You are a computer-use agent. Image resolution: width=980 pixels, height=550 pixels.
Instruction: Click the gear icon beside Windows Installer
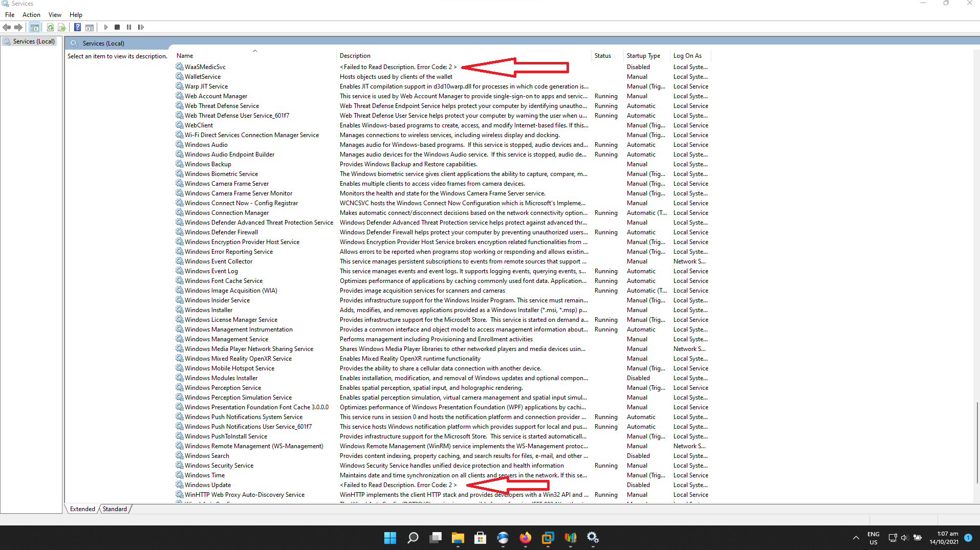pos(180,310)
